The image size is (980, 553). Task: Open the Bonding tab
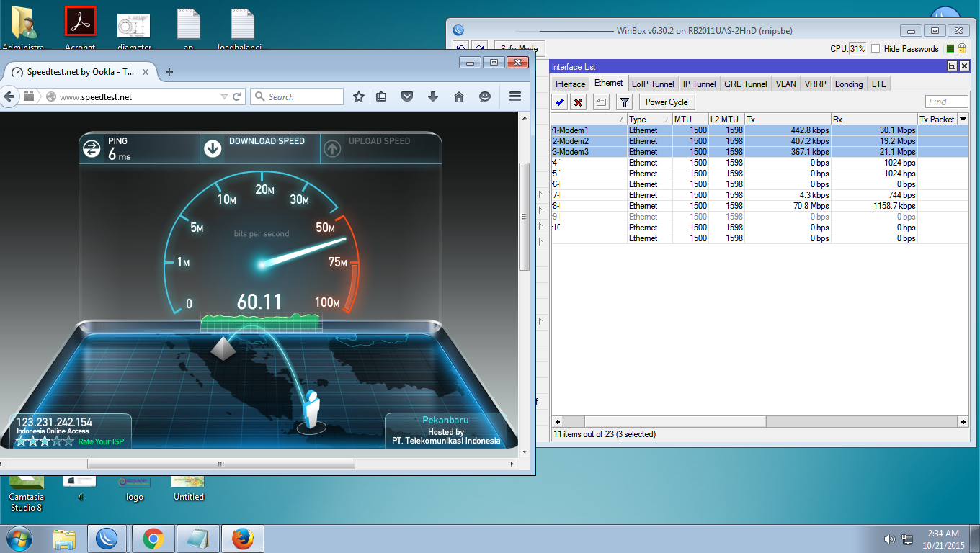tap(849, 84)
